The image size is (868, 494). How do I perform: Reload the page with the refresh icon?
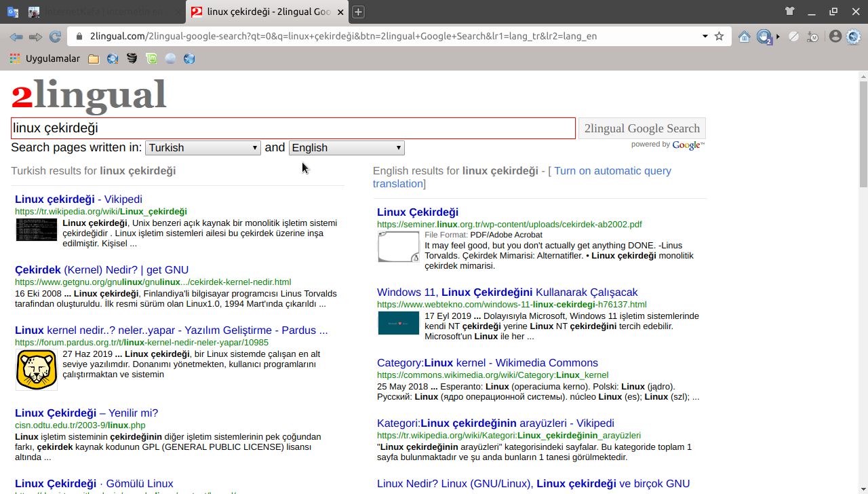tap(55, 37)
